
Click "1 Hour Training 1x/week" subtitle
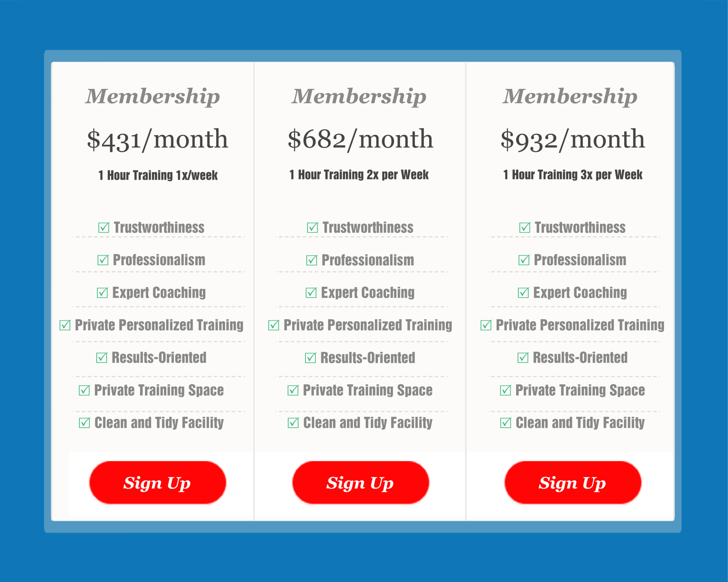(x=158, y=175)
